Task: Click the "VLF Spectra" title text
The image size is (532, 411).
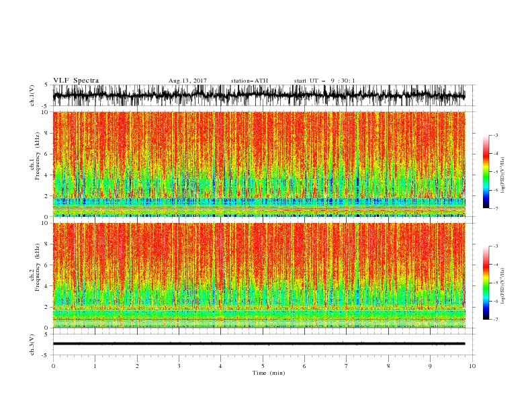Action: tap(76, 81)
